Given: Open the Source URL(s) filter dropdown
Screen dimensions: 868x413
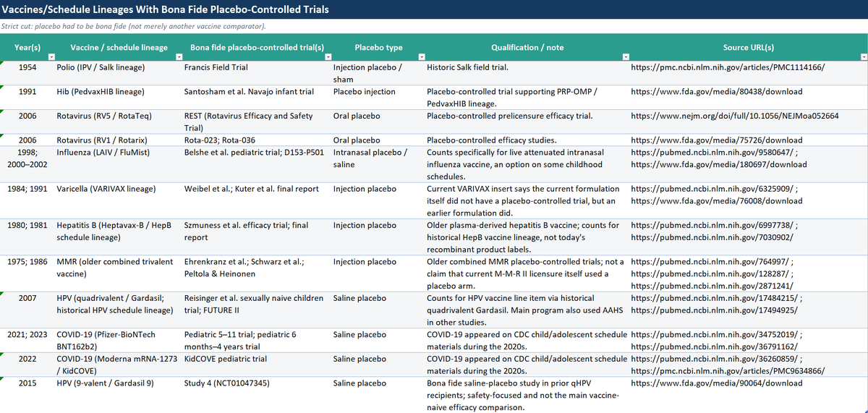Looking at the screenshot, I should tap(862, 56).
